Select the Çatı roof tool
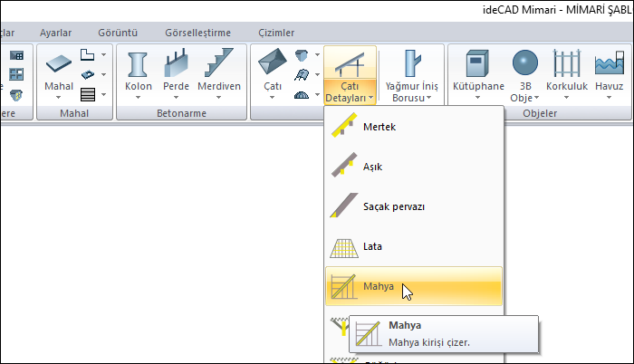634x364 pixels. tap(272, 64)
